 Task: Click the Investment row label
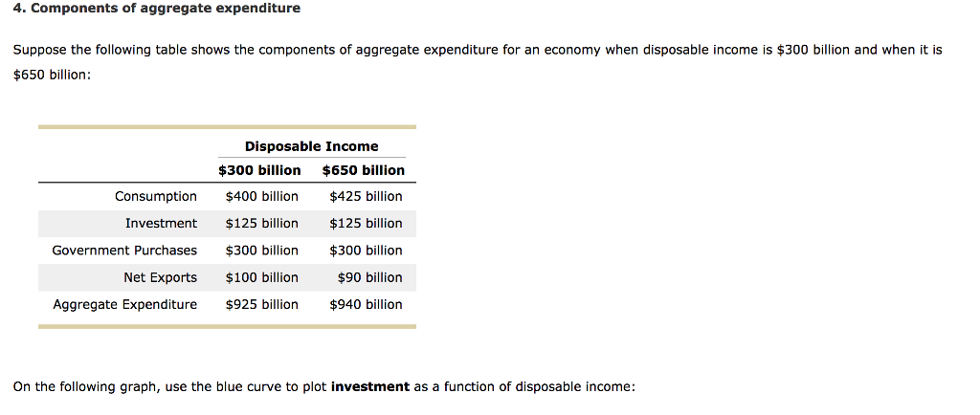point(161,223)
